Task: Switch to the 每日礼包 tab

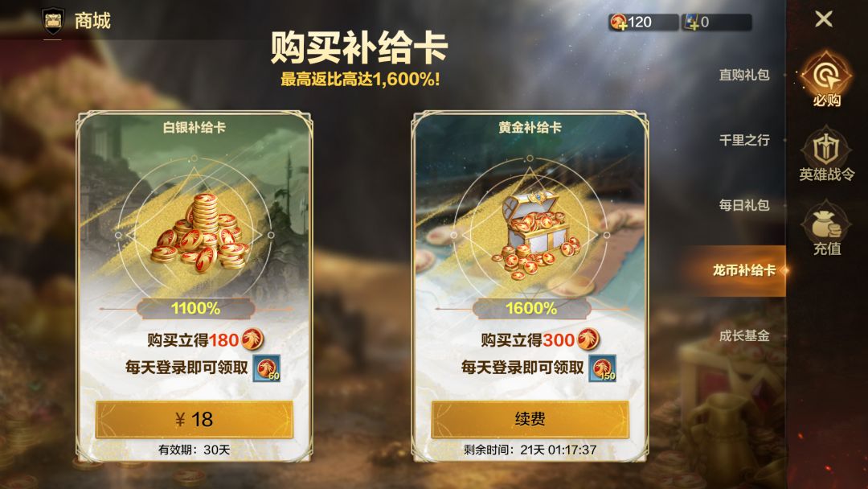Action: tap(744, 205)
